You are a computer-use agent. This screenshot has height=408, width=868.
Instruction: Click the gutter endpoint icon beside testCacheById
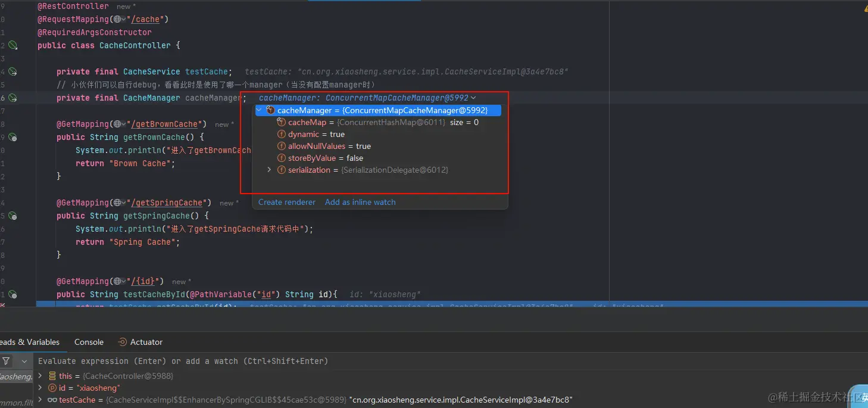tap(13, 294)
